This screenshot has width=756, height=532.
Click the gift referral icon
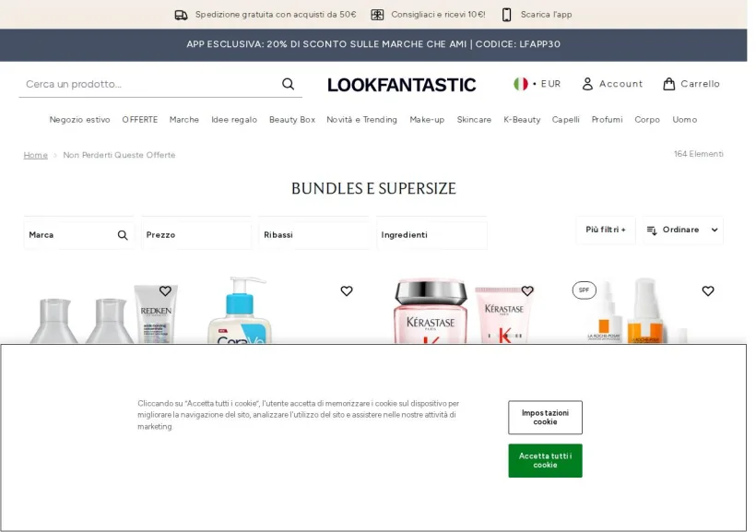pos(377,15)
